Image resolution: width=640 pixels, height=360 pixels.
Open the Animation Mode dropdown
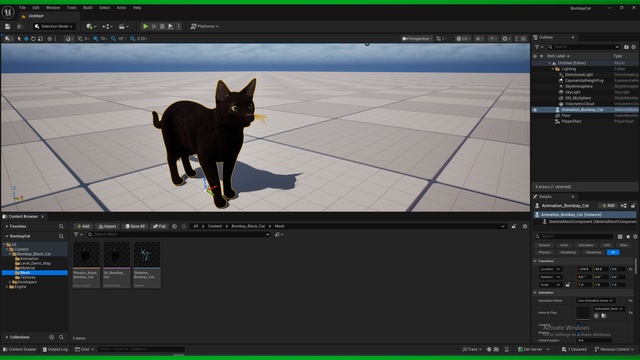pyautogui.click(x=596, y=300)
